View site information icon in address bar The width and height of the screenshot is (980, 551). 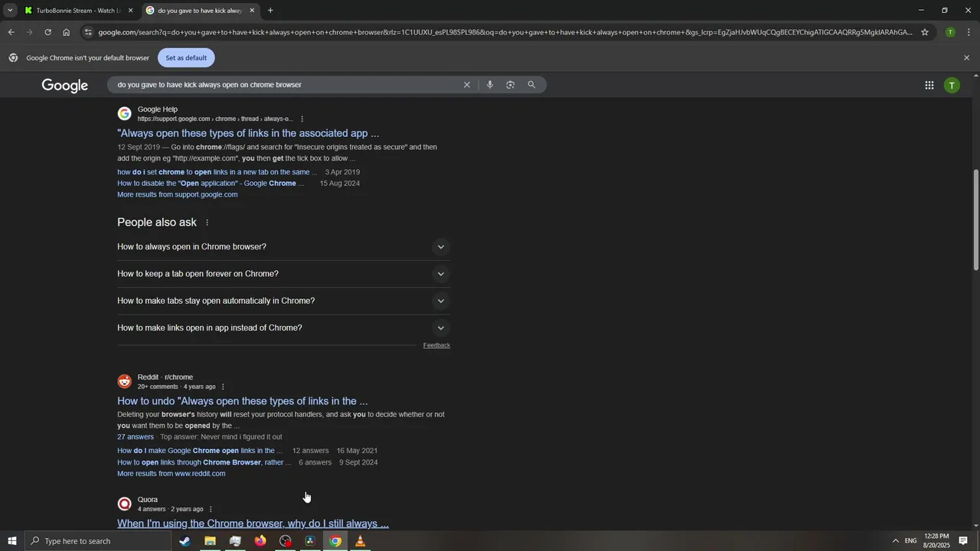(x=89, y=32)
